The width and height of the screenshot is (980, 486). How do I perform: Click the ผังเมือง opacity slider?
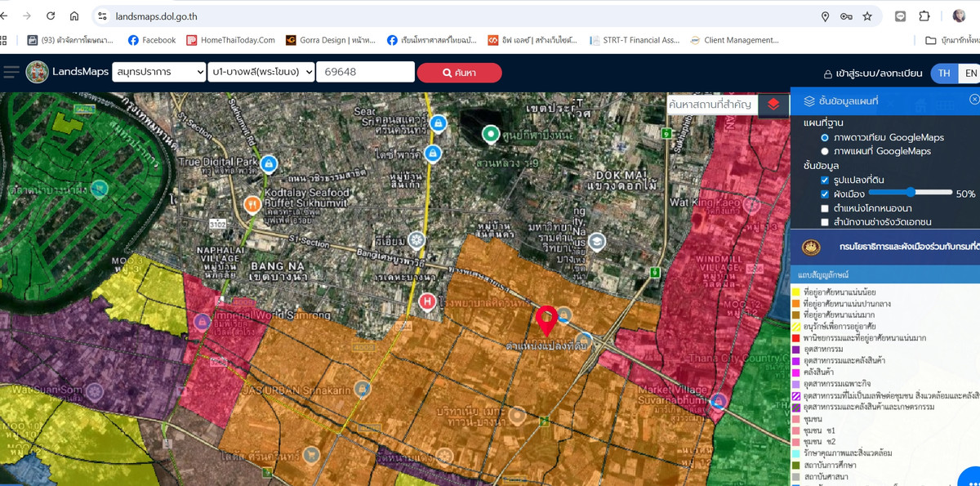[911, 193]
